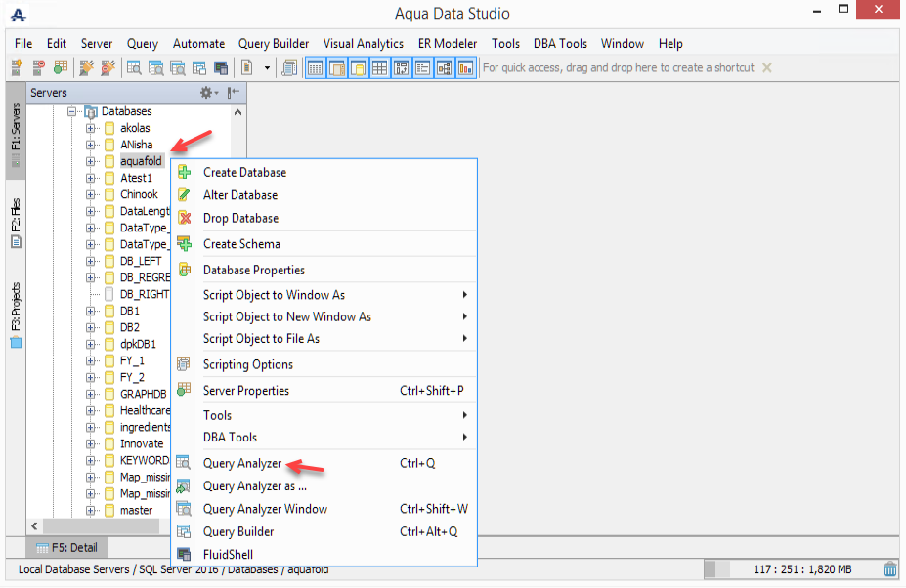Toggle the window-with-side-panel toolbar button
Viewport: 906px width, 588px height.
coord(337,68)
